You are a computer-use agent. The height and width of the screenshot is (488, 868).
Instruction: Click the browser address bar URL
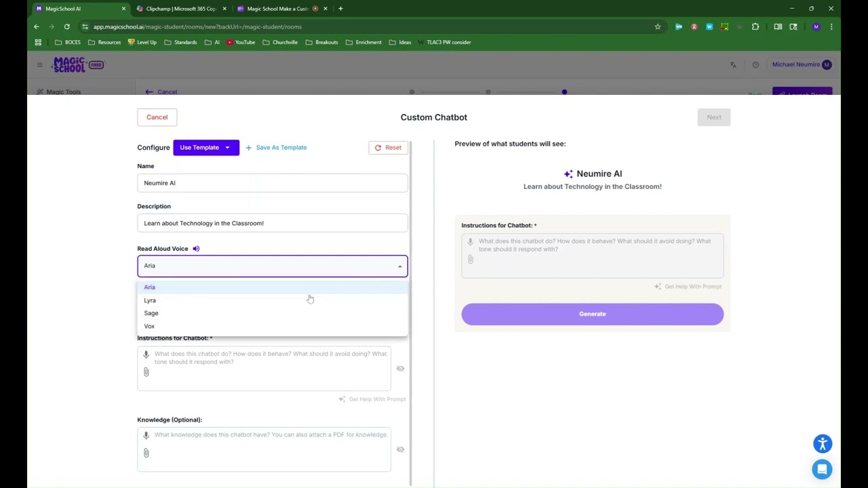(x=197, y=26)
